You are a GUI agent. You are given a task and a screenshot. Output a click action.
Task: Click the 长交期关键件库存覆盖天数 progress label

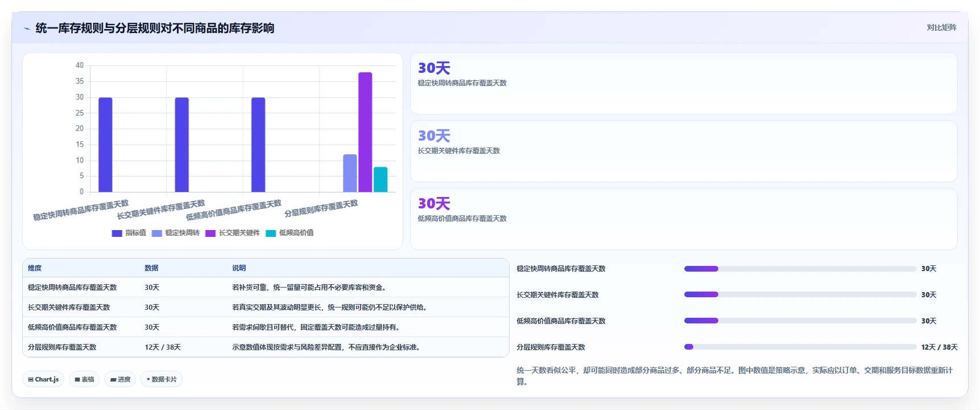[557, 295]
